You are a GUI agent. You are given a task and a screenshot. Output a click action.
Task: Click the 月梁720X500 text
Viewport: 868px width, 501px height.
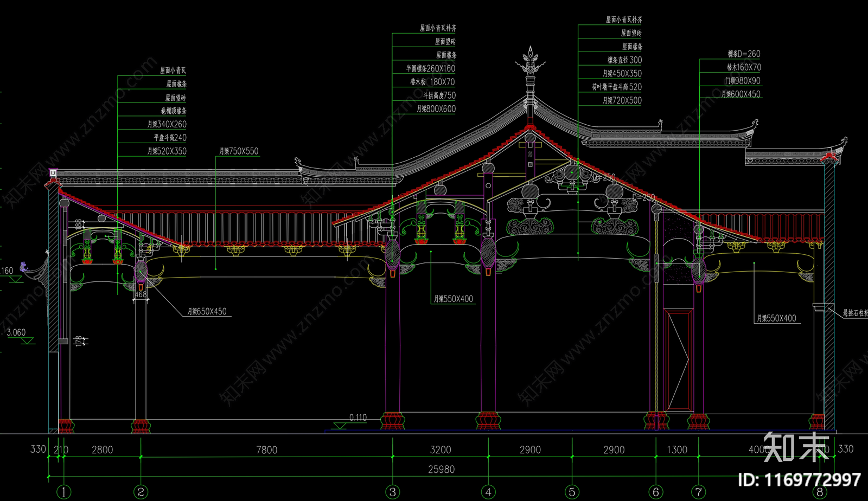[x=622, y=100]
